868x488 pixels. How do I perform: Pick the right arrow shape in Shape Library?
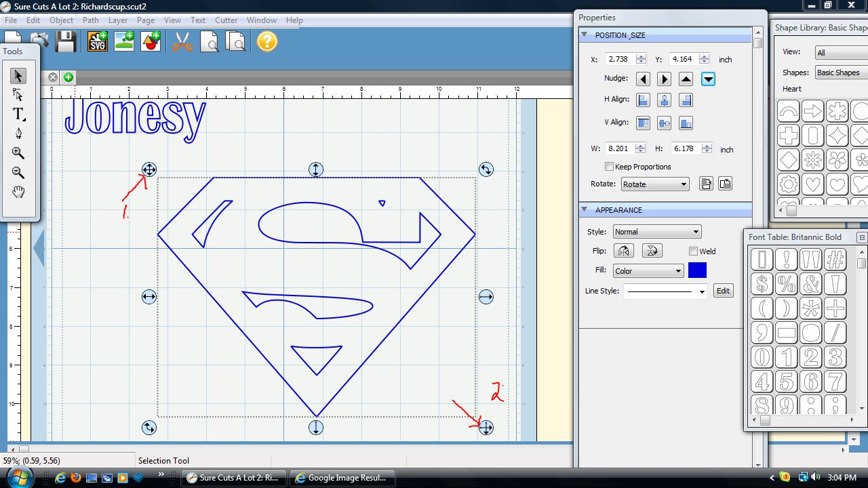tap(812, 110)
